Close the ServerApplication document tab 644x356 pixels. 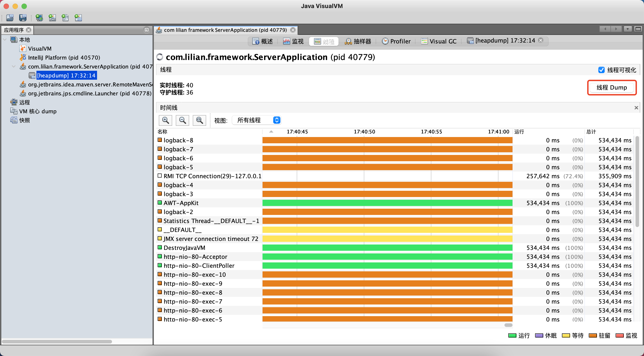click(293, 30)
